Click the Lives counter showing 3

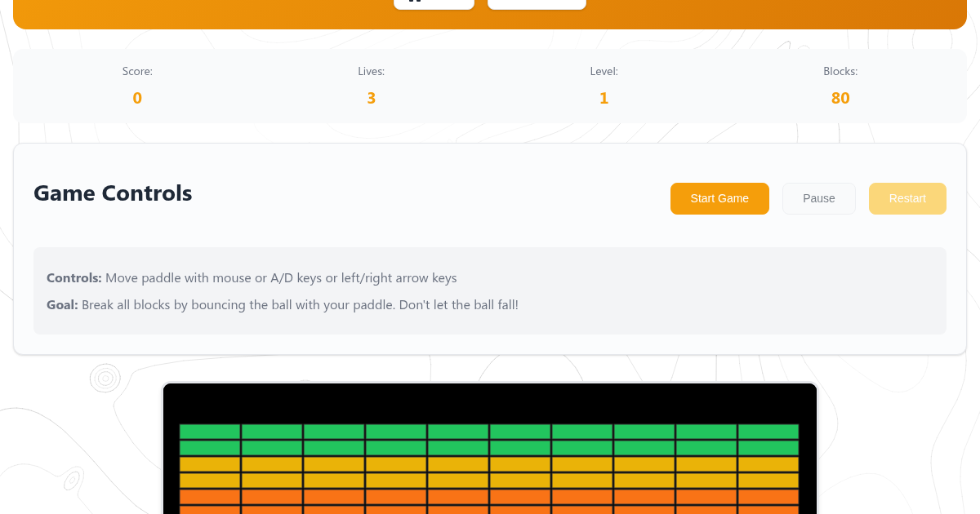click(x=371, y=98)
